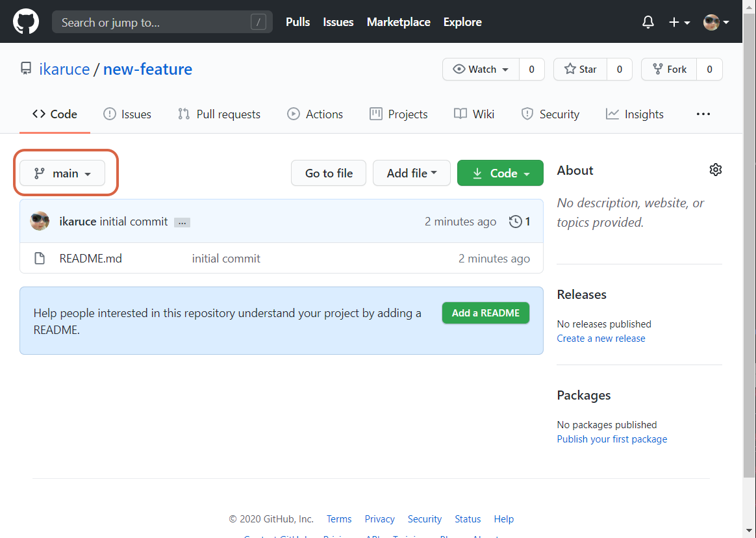756x538 pixels.
Task: Open the Watch dropdown
Action: click(481, 69)
